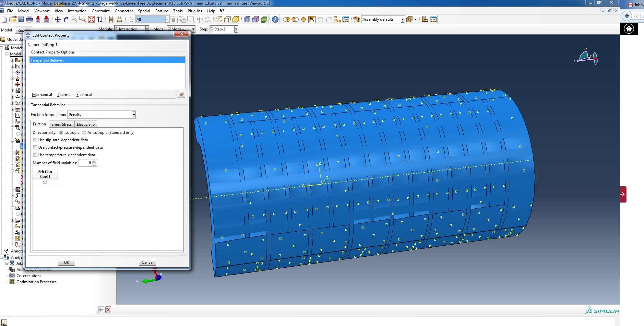
Task: Click the Cycle Views arrows icon
Action: 100,19
